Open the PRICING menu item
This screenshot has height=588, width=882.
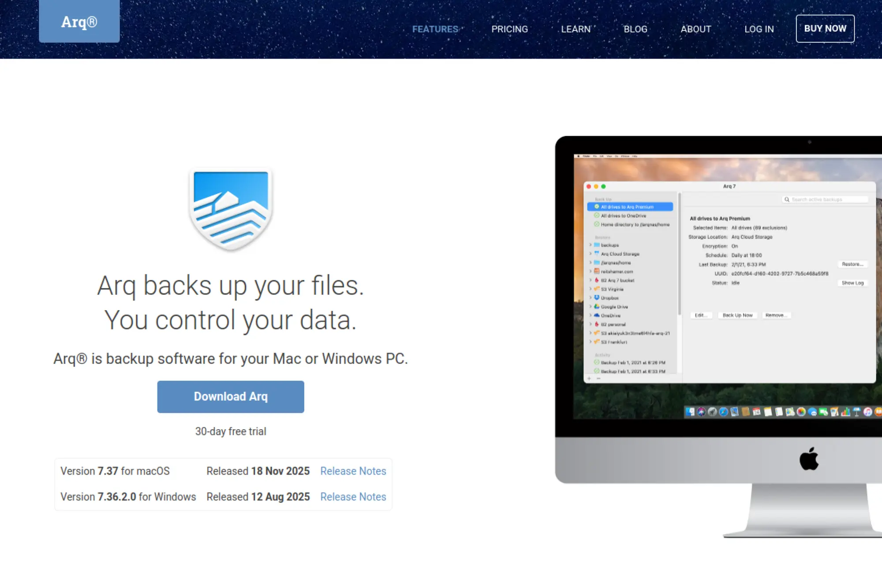click(x=509, y=29)
